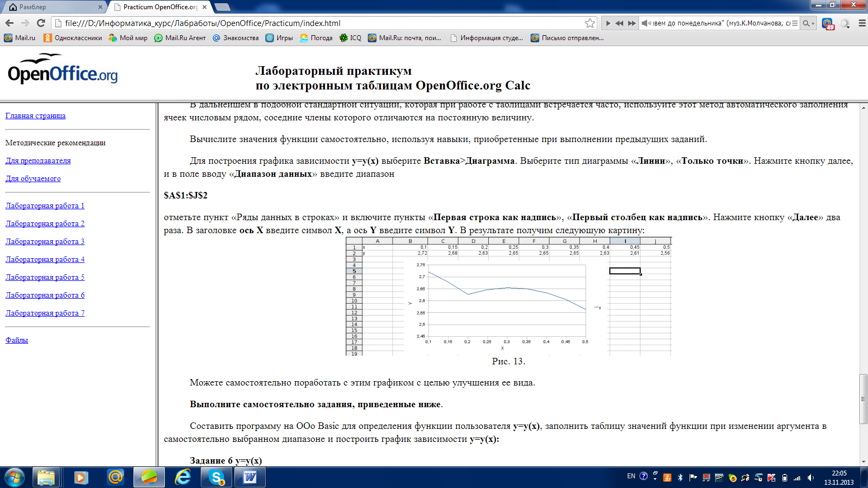Click the EN language indicator in tray

(x=631, y=476)
